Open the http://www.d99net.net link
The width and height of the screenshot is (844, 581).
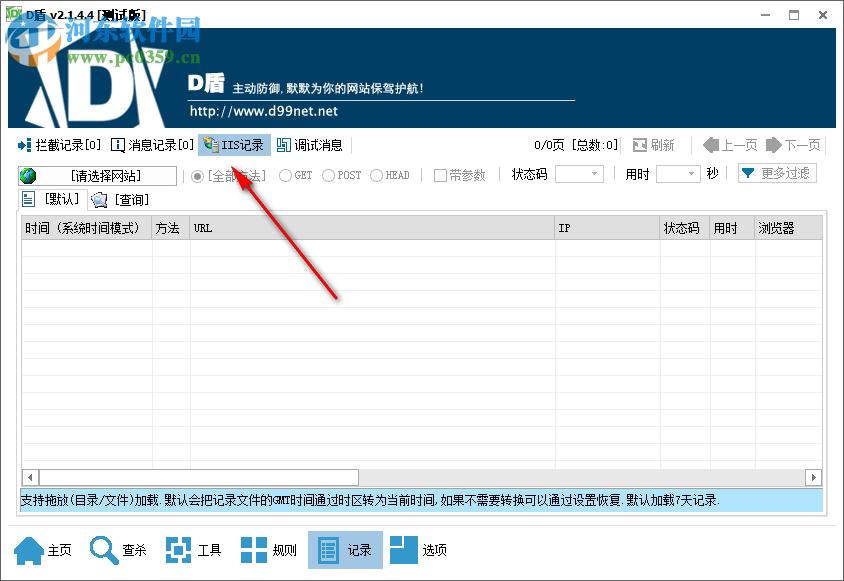(264, 111)
